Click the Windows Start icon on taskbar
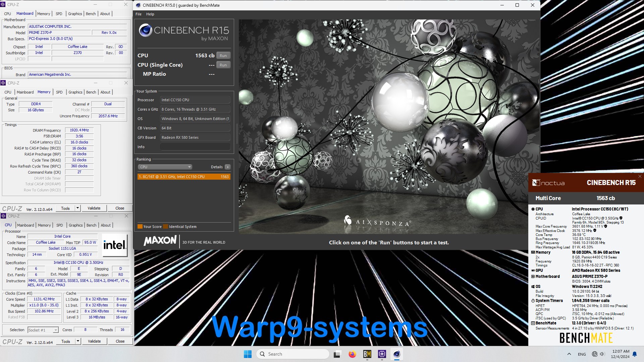This screenshot has height=362, width=644. (x=248, y=354)
